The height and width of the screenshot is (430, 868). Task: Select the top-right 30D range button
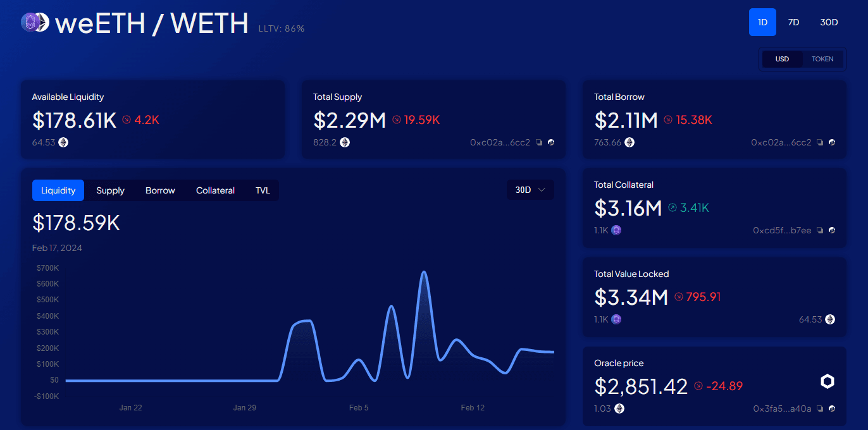point(829,22)
